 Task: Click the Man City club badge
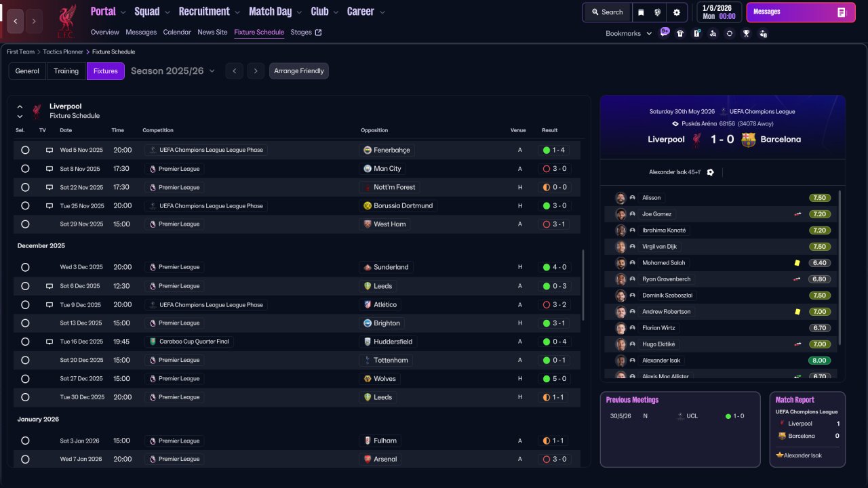[x=368, y=169]
